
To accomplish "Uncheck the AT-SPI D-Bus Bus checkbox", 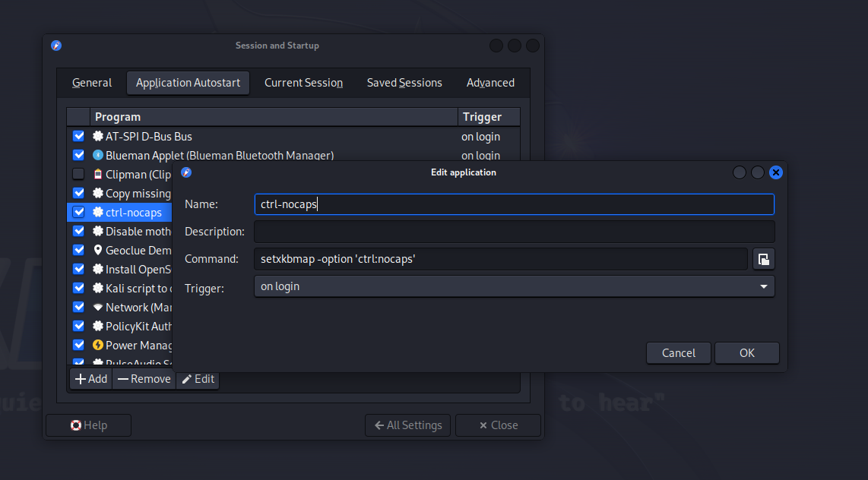I will (78, 137).
